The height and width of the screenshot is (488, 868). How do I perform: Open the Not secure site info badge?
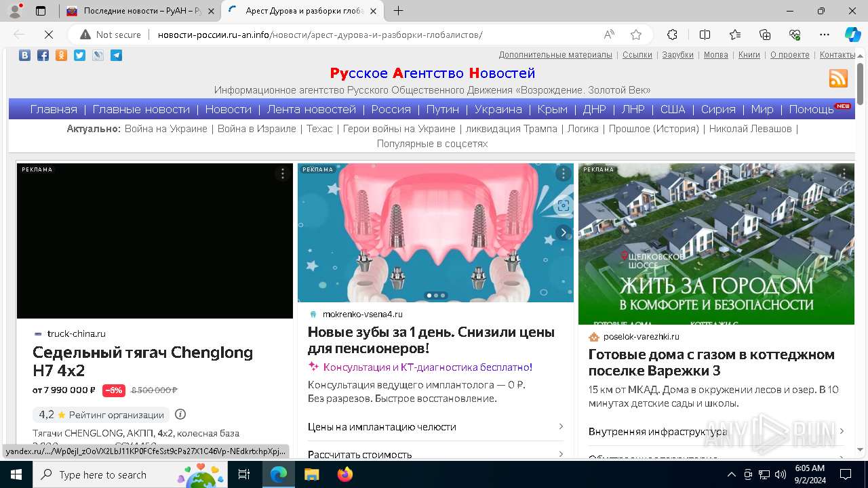click(111, 35)
